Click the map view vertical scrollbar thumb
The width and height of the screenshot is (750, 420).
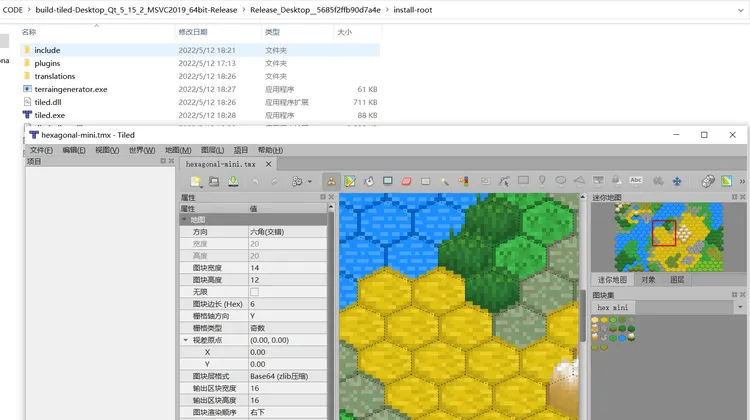583,315
